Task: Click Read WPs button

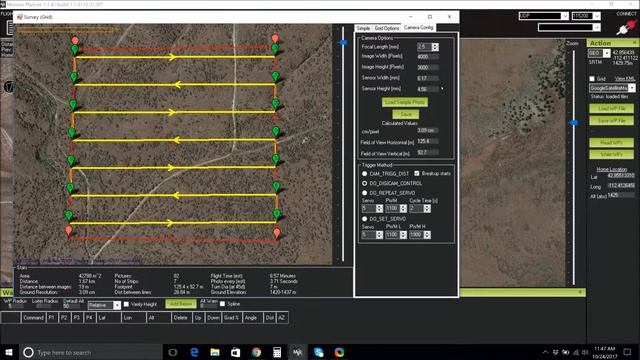Action: [611, 142]
